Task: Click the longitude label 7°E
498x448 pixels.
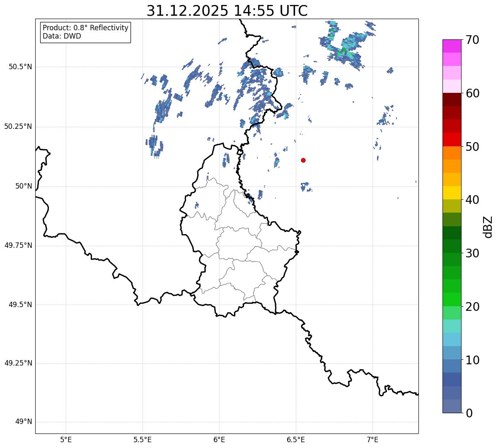Action: (373, 439)
